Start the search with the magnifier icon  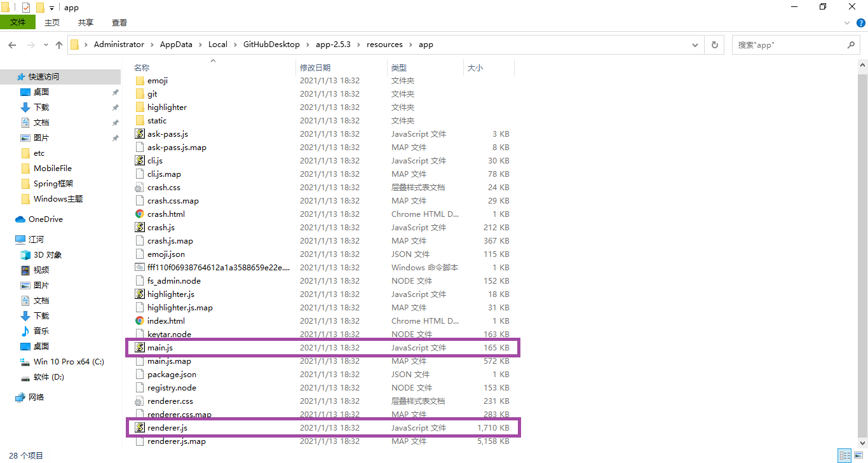[x=851, y=45]
